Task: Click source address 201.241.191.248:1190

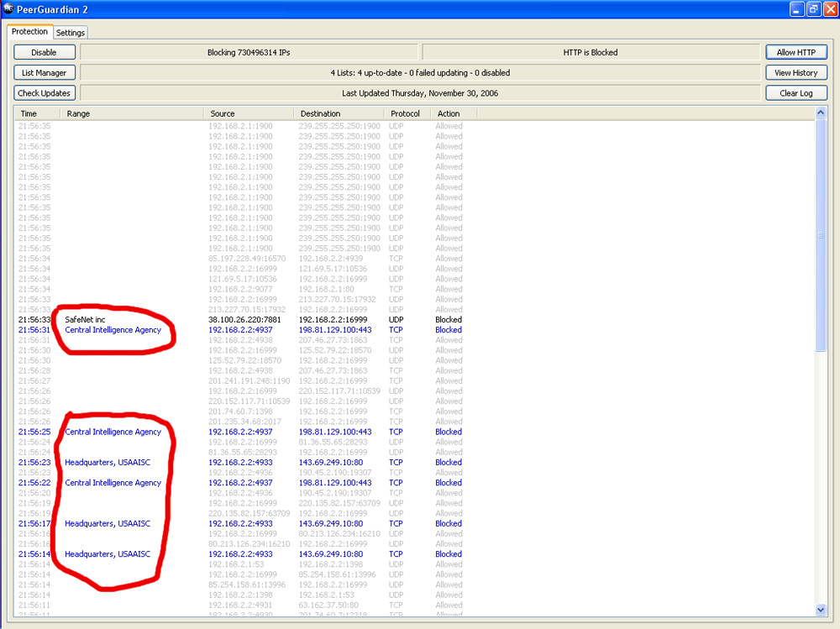Action: [x=249, y=381]
